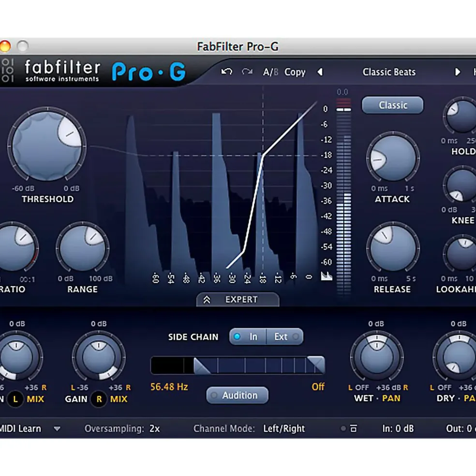
Task: Click the Wet Pan knob
Action: pos(377,357)
